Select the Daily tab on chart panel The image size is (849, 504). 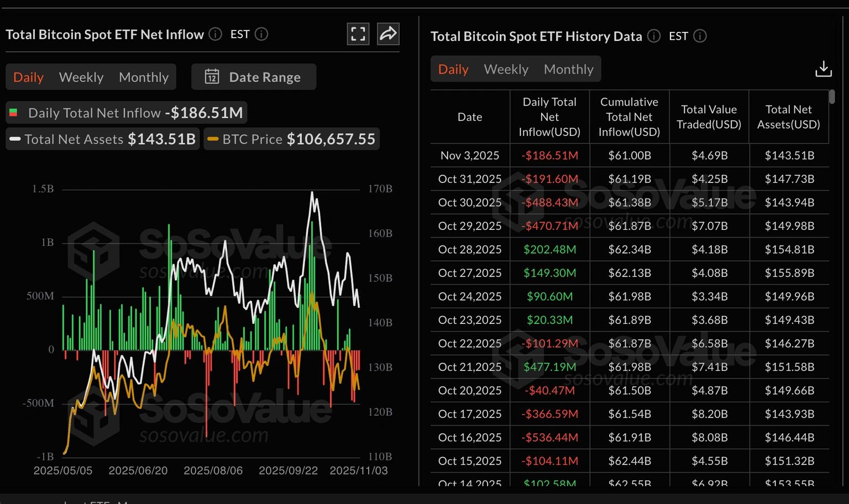(28, 77)
